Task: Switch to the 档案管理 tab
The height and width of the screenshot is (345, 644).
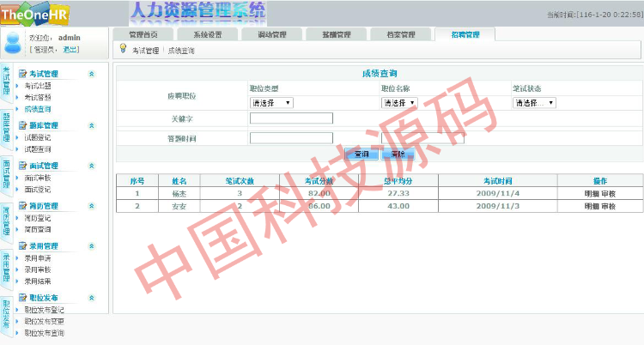Action: [400, 34]
